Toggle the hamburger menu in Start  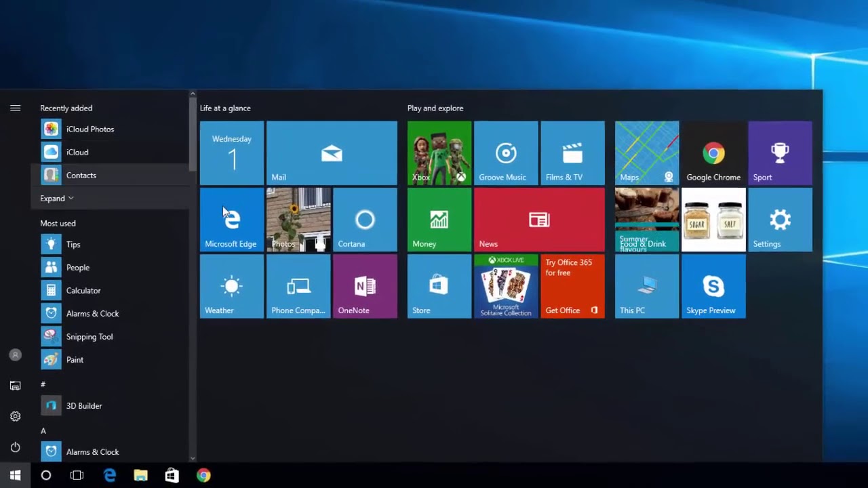[x=15, y=108]
